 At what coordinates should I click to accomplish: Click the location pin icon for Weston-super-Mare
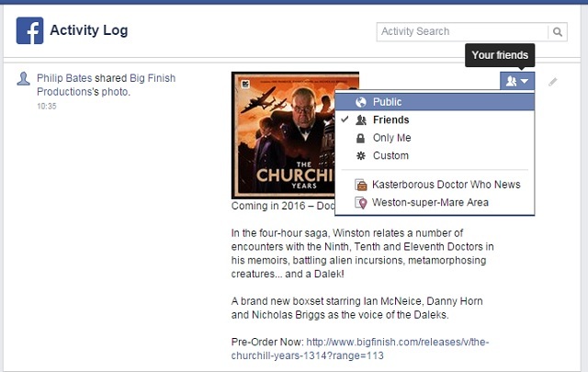[x=361, y=202]
